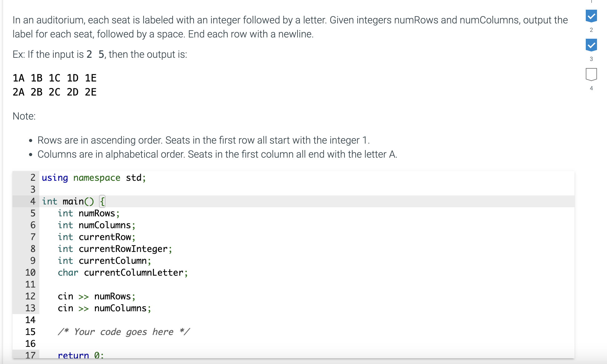Click line number 10 in the gutter
Image resolution: width=607 pixels, height=364 pixels.
30,273
